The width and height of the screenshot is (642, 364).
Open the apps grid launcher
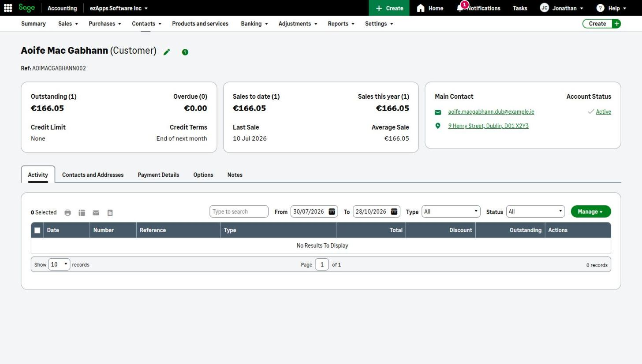click(x=8, y=8)
